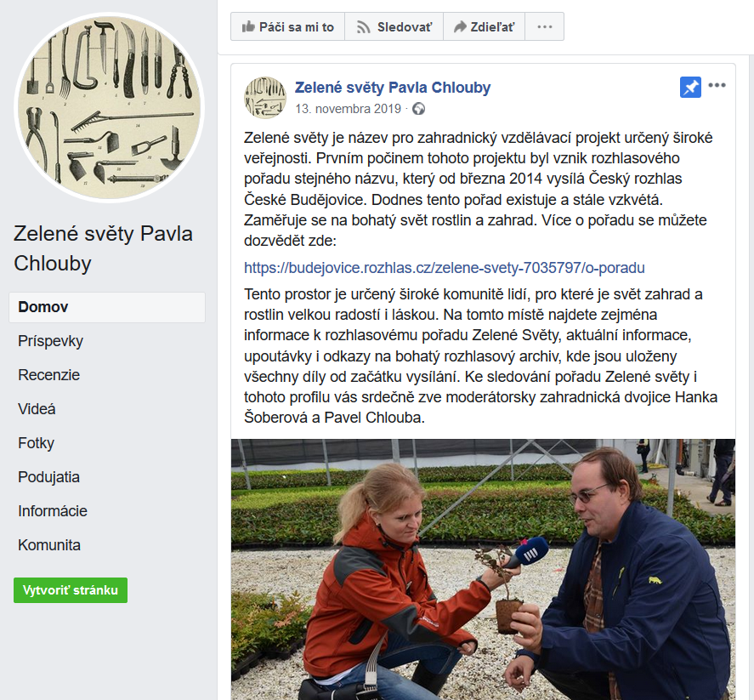Click the post author name Zelené světy Pavla Chlouby
Image resolution: width=754 pixels, height=700 pixels.
coord(393,88)
